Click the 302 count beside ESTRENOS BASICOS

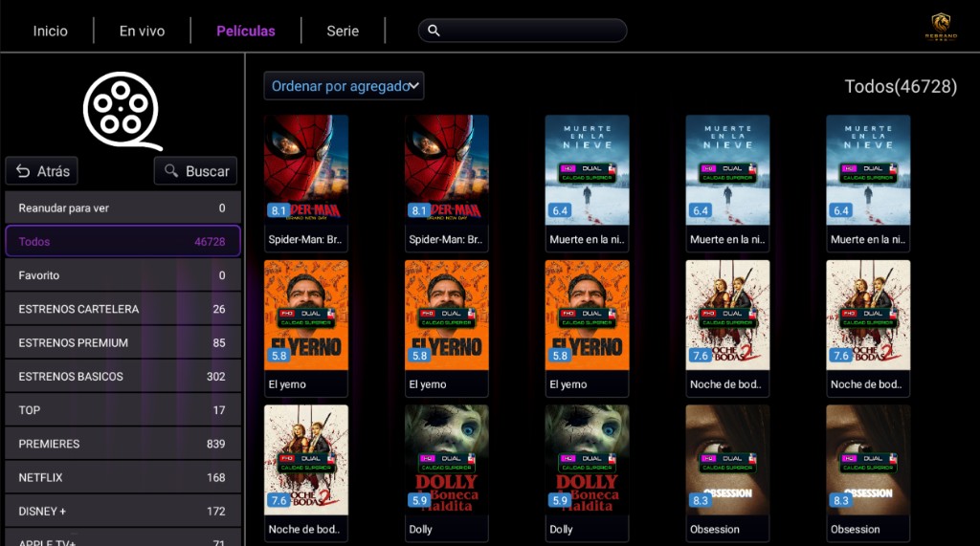point(215,376)
